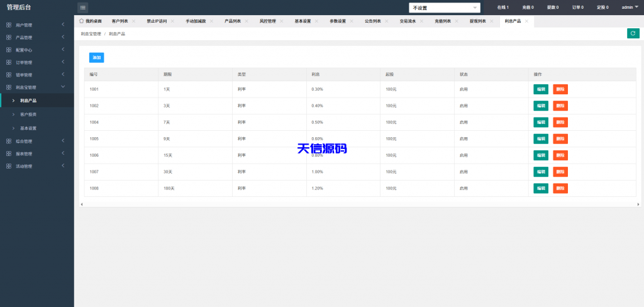
Task: Open 客户投资 in the sidebar submenu
Action: [x=28, y=114]
